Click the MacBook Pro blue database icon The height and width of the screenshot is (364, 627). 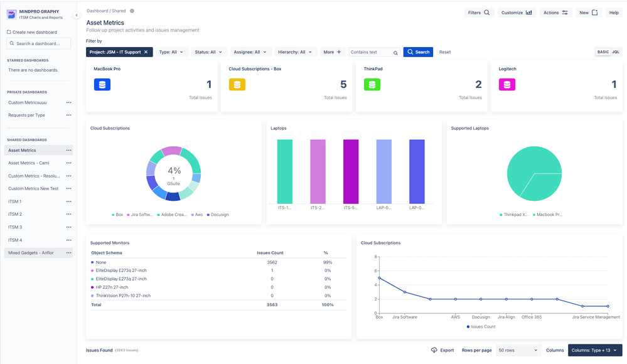(x=102, y=84)
